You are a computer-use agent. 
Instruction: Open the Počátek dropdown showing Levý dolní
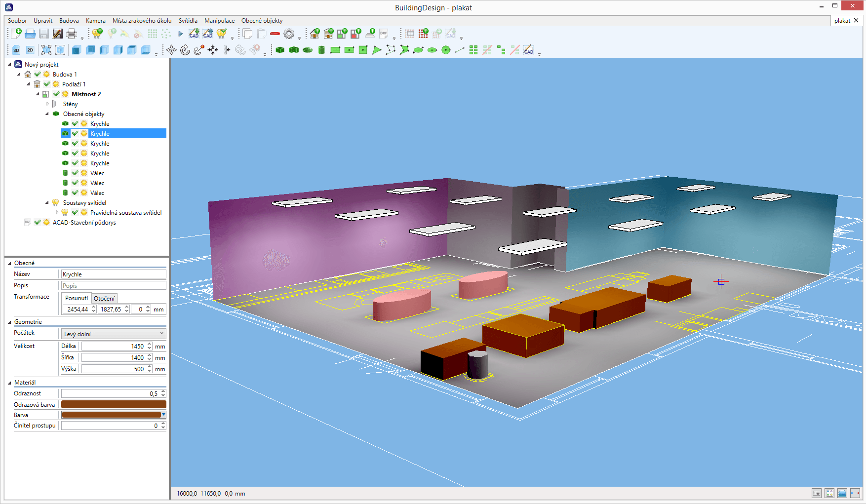[113, 334]
